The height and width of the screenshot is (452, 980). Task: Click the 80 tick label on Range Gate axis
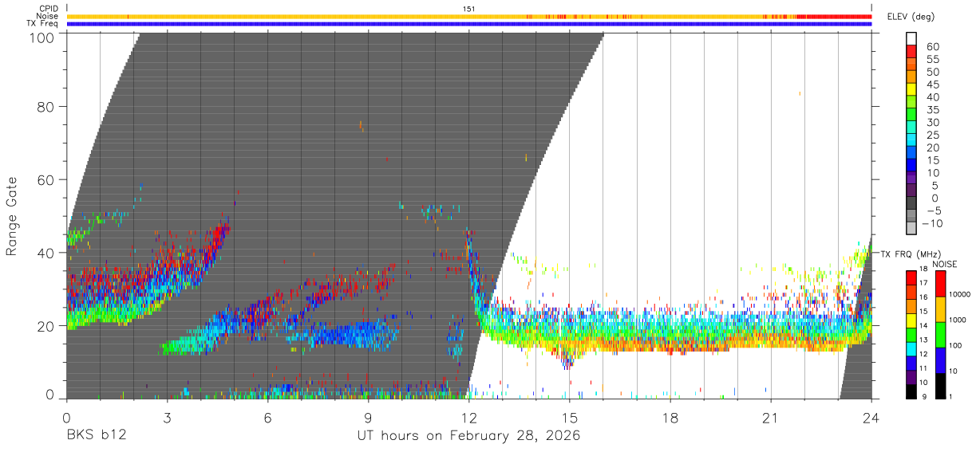pos(45,107)
